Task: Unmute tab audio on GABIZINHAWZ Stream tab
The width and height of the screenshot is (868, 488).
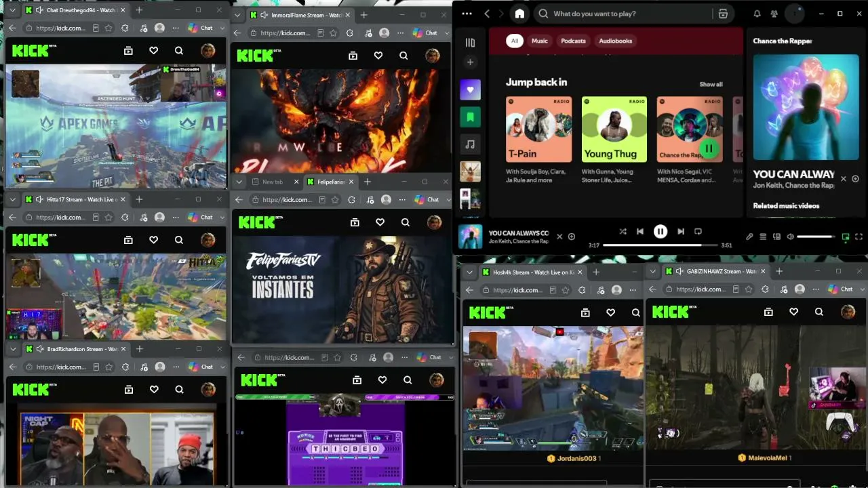Action: pos(680,271)
